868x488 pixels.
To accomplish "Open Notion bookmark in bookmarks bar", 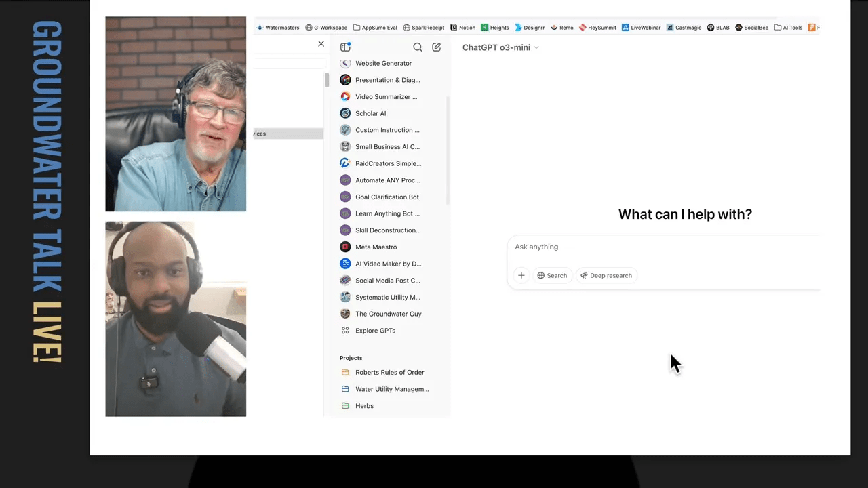I will point(462,28).
